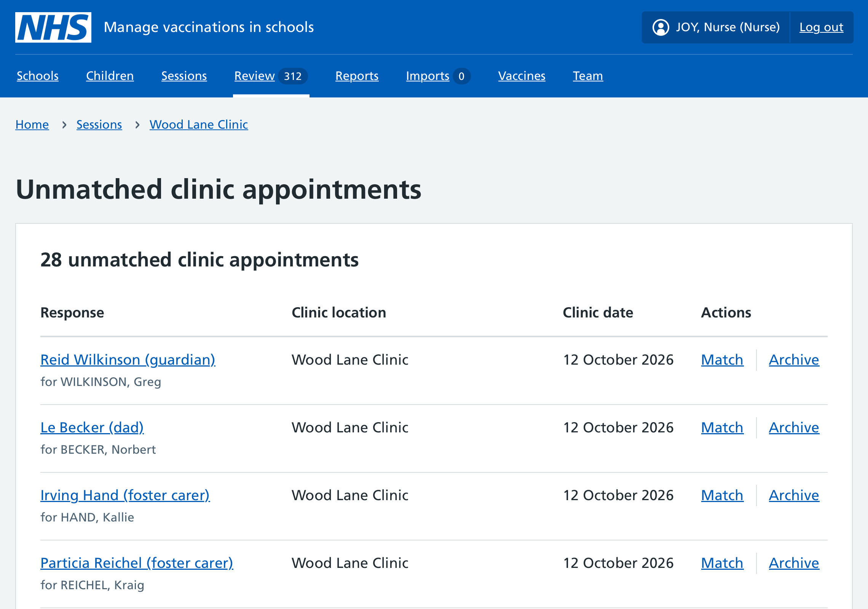This screenshot has width=868, height=609.
Task: Click the Wood Lane Clinic breadcrumb link
Action: (199, 124)
